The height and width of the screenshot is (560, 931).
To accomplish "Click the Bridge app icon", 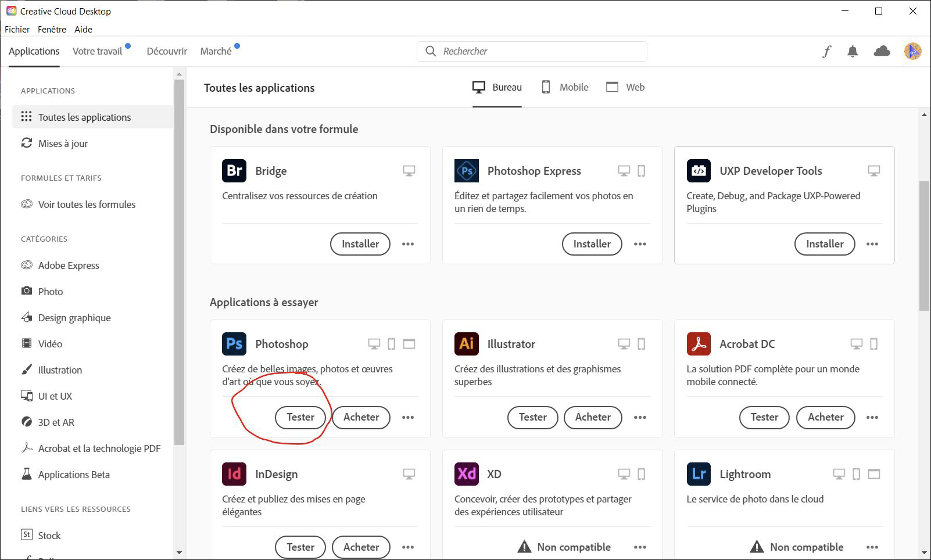I will click(x=234, y=171).
